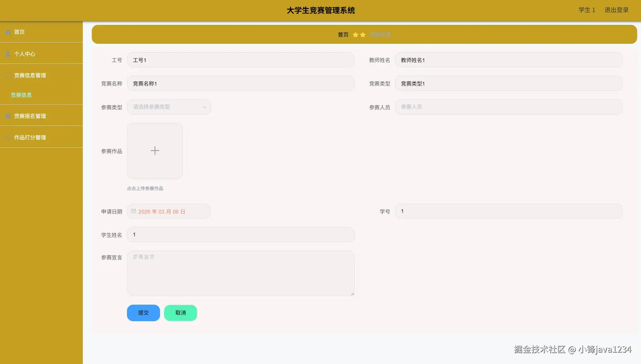Click the home icon beside 首页 in the sidebar
The height and width of the screenshot is (364, 641).
(8, 32)
